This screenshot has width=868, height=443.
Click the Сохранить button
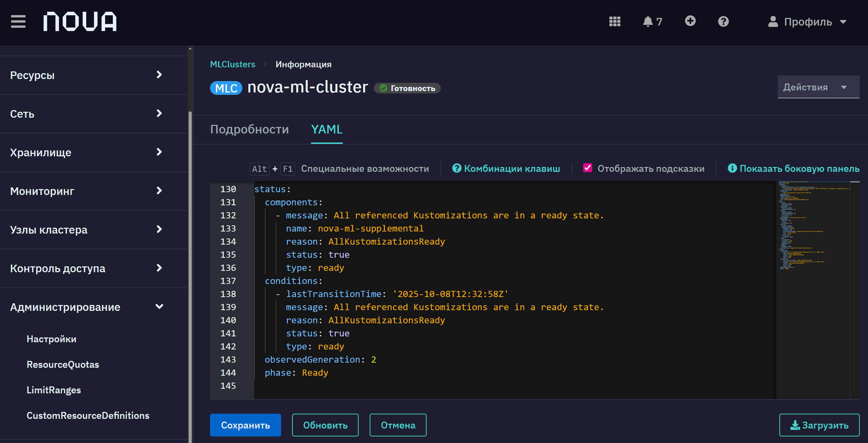(245, 425)
